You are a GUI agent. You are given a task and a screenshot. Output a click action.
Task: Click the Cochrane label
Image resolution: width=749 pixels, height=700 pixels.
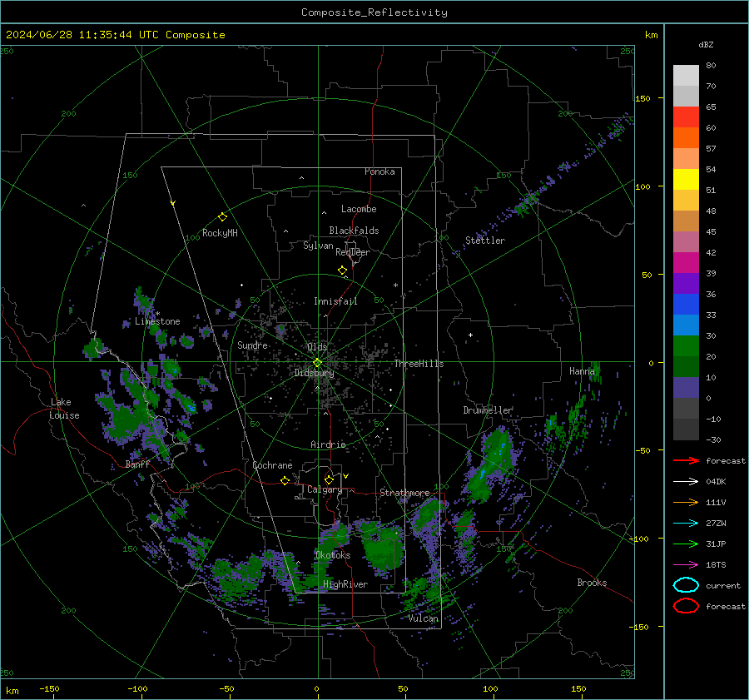click(272, 465)
